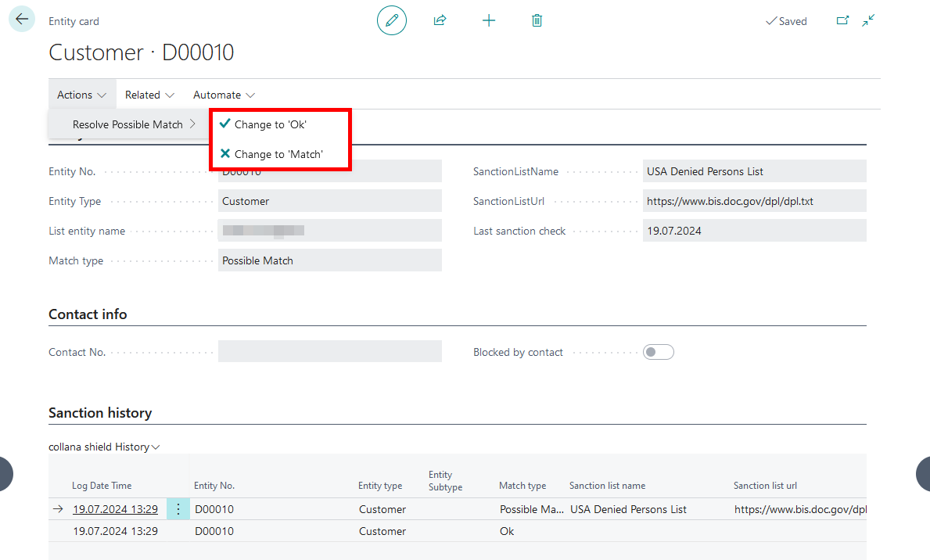Open Resolve Possible Match submenu
Image resolution: width=930 pixels, height=560 pixels.
(x=128, y=124)
